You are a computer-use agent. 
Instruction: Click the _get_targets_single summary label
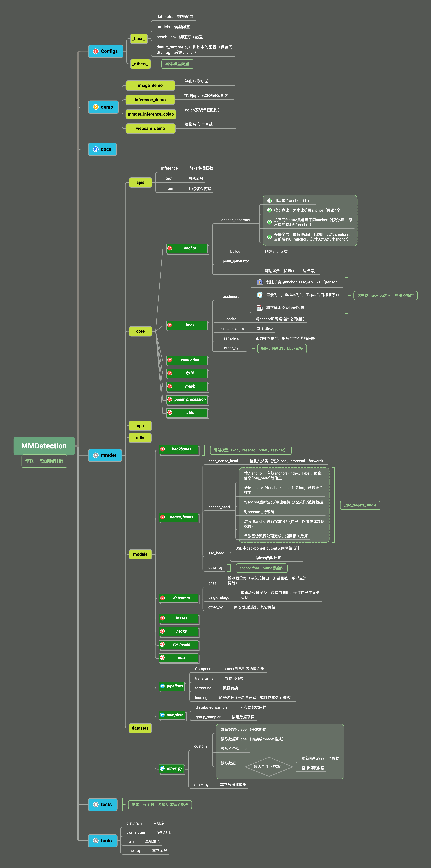click(360, 505)
